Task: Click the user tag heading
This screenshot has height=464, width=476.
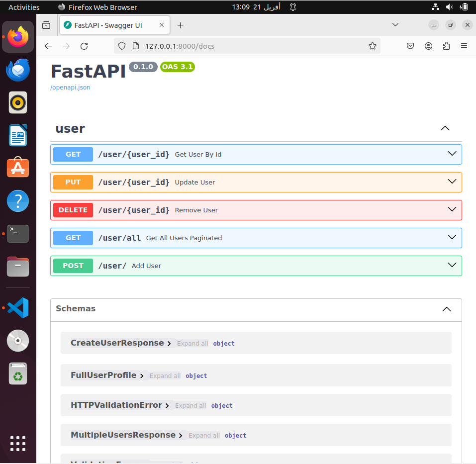Action: pyautogui.click(x=70, y=129)
